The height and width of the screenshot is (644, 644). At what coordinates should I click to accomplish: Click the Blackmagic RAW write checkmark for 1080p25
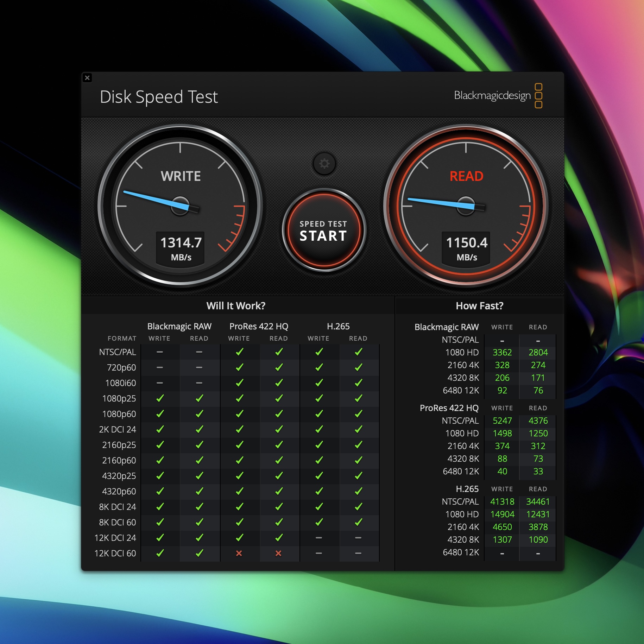coord(160,398)
